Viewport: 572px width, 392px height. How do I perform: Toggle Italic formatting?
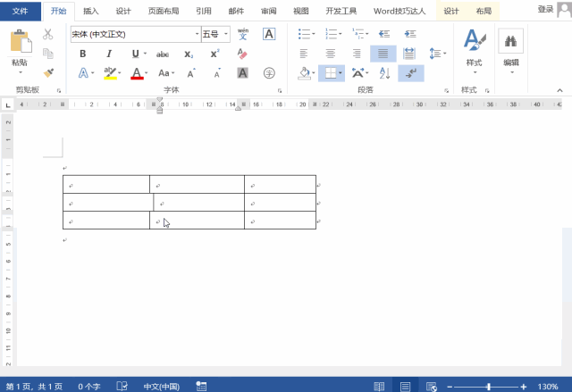coord(109,54)
